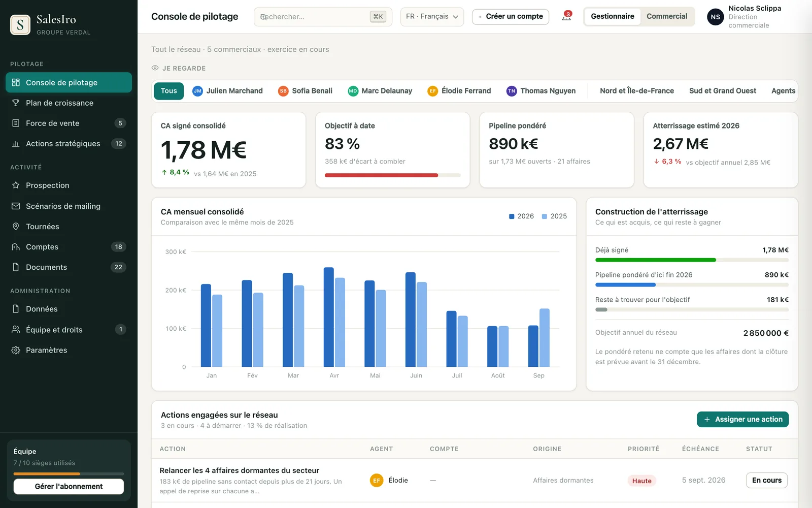The image size is (812, 508).
Task: Filter by Marc Delaunay
Action: [x=380, y=91]
